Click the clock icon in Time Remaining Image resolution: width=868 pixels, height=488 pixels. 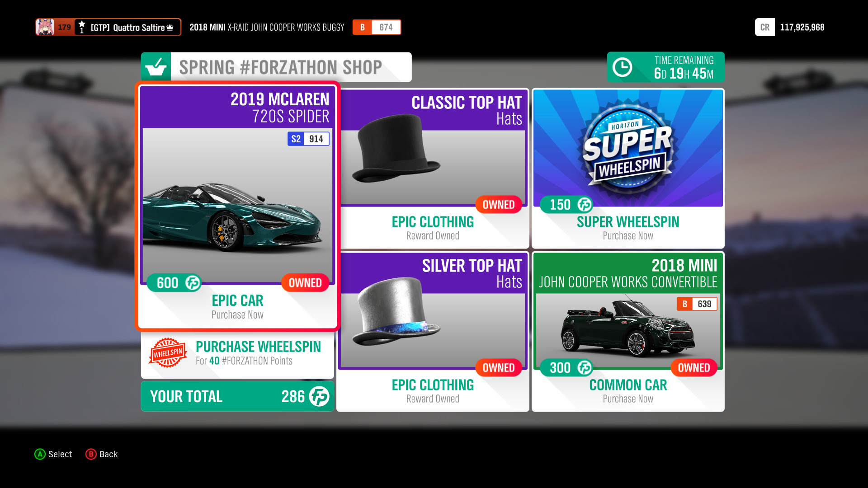point(622,67)
